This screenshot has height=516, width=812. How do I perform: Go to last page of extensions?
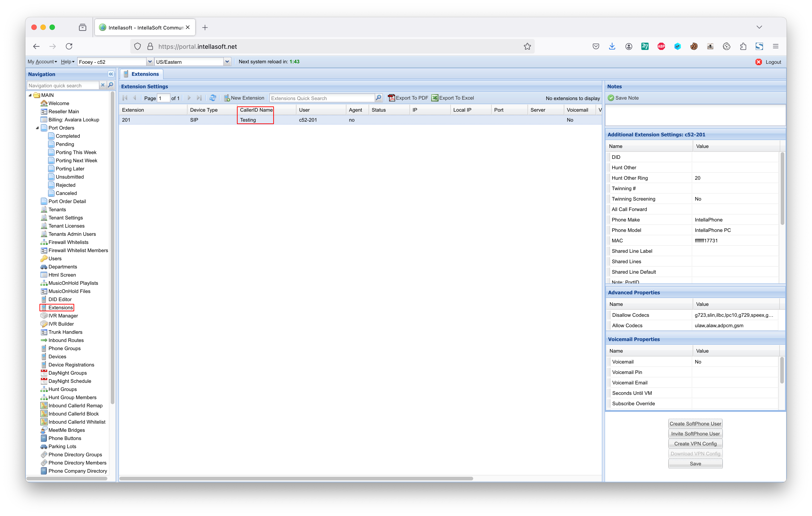pos(199,98)
